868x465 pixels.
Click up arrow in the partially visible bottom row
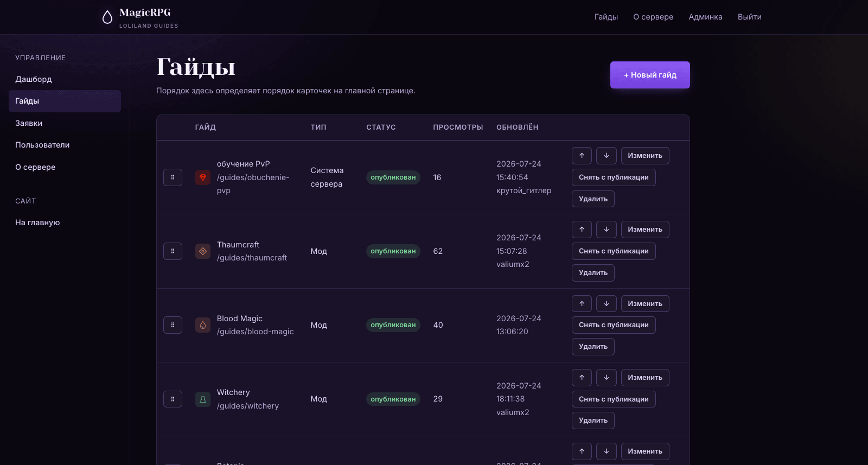(582, 451)
